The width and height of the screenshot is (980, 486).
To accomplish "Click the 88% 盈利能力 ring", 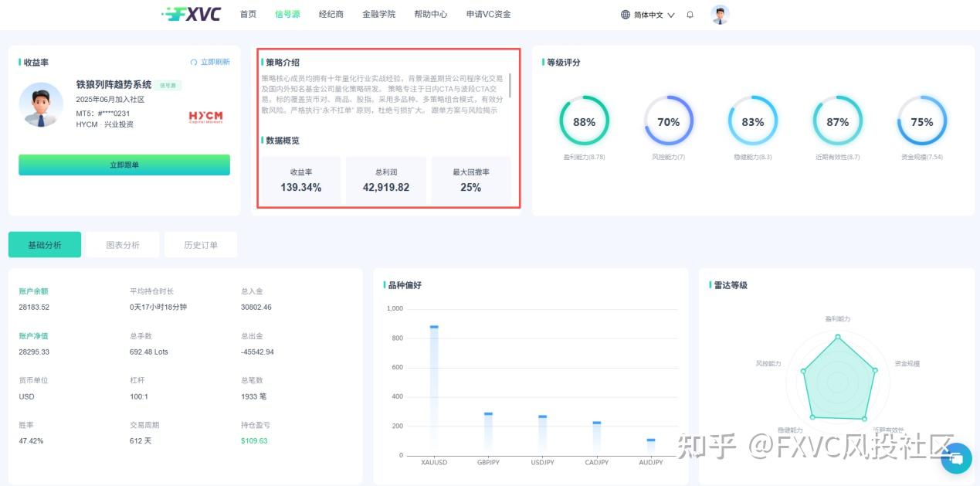I will [585, 121].
